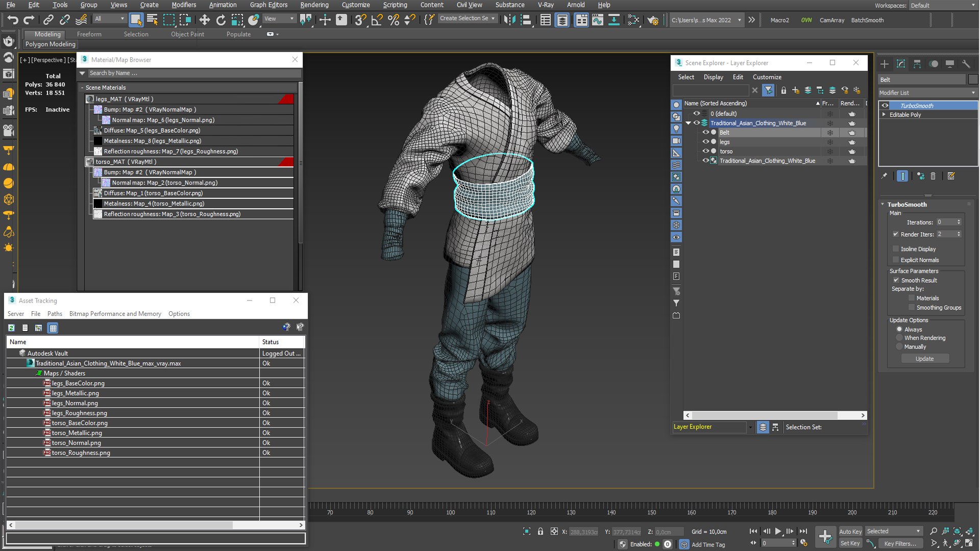The height and width of the screenshot is (551, 980).
Task: Switch to the Freeform ribbon tab
Action: [x=89, y=34]
